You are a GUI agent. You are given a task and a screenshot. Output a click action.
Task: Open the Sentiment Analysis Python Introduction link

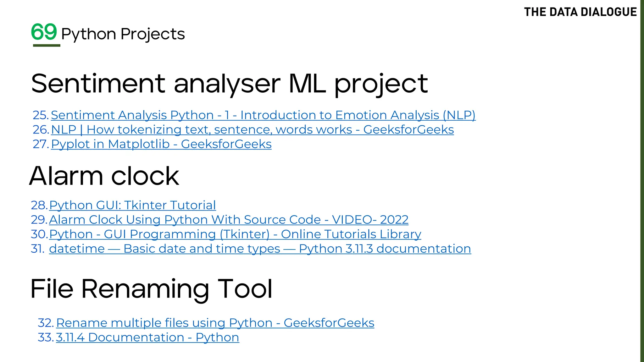[x=263, y=115]
